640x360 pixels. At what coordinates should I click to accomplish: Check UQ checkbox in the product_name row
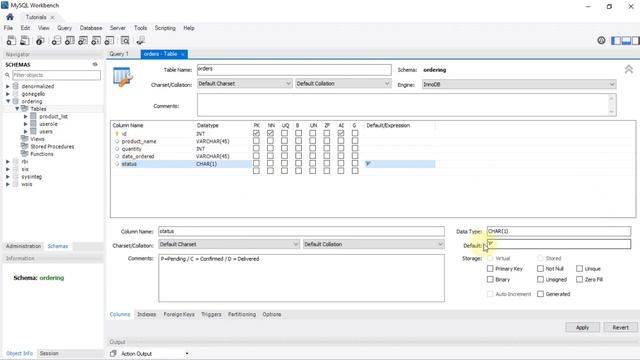[284, 141]
